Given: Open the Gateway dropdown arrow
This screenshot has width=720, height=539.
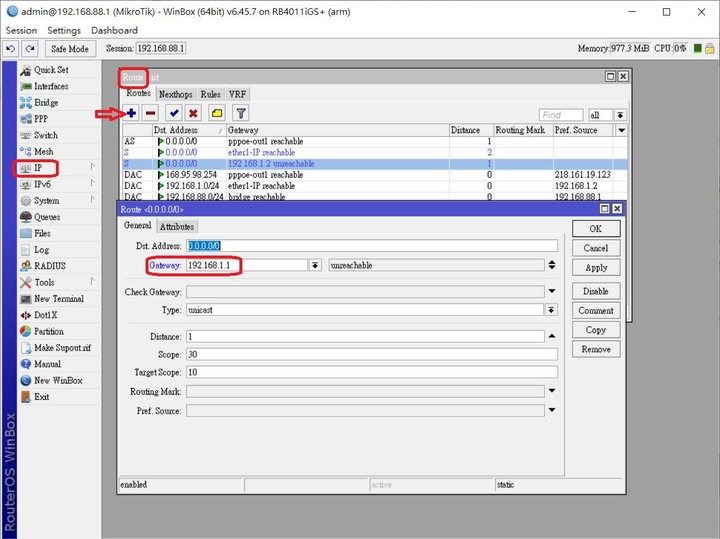Looking at the screenshot, I should click(315, 265).
